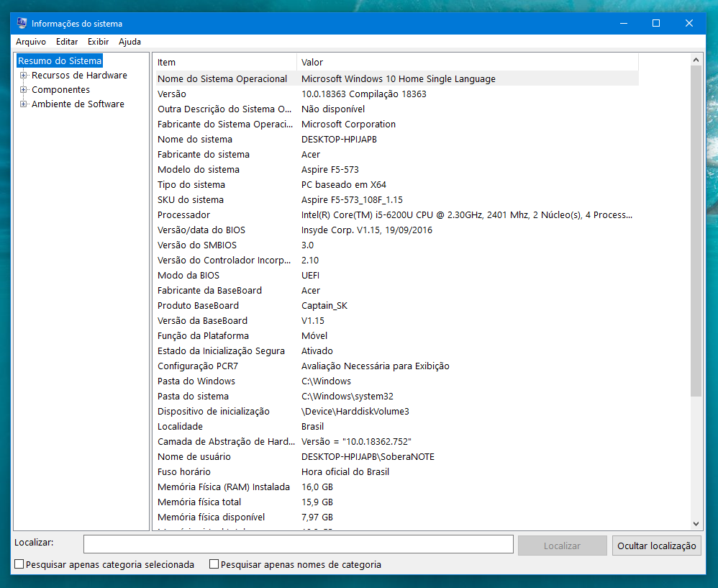Maximize the Informações do sistema window
Screen dimensions: 718x588
pyautogui.click(x=656, y=23)
